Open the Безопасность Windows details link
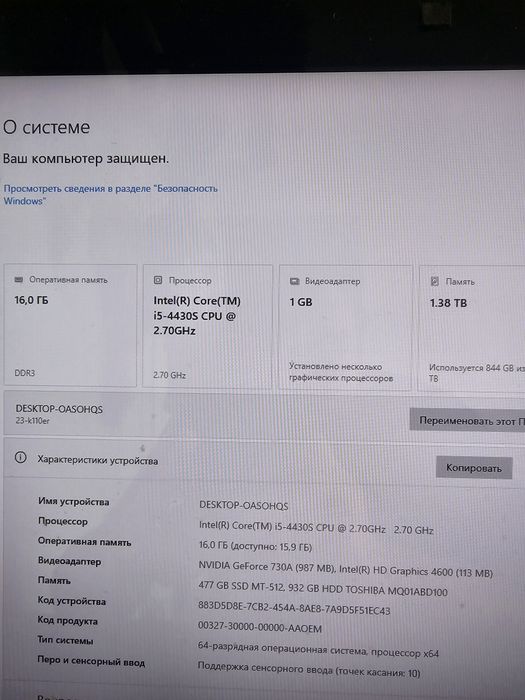The width and height of the screenshot is (525, 700). point(110,195)
